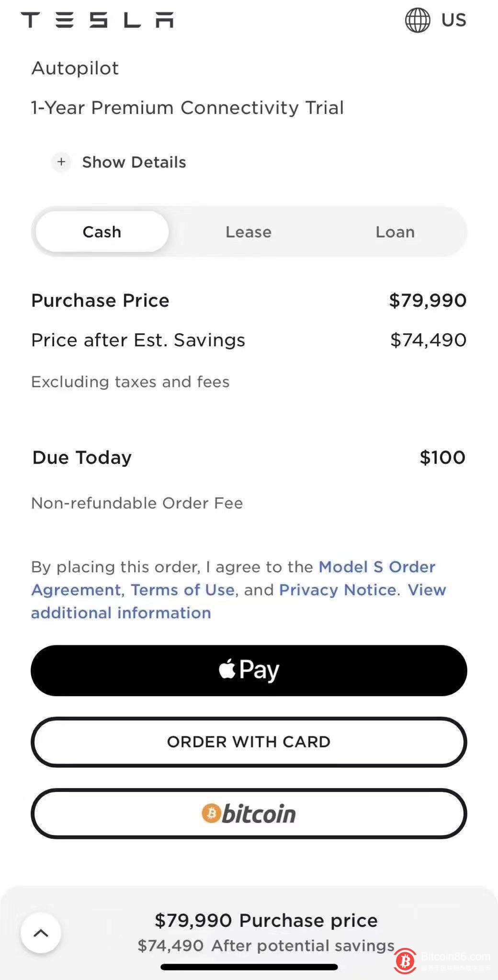Tap the home indicator bar
This screenshot has width=498, height=980.
(x=249, y=967)
